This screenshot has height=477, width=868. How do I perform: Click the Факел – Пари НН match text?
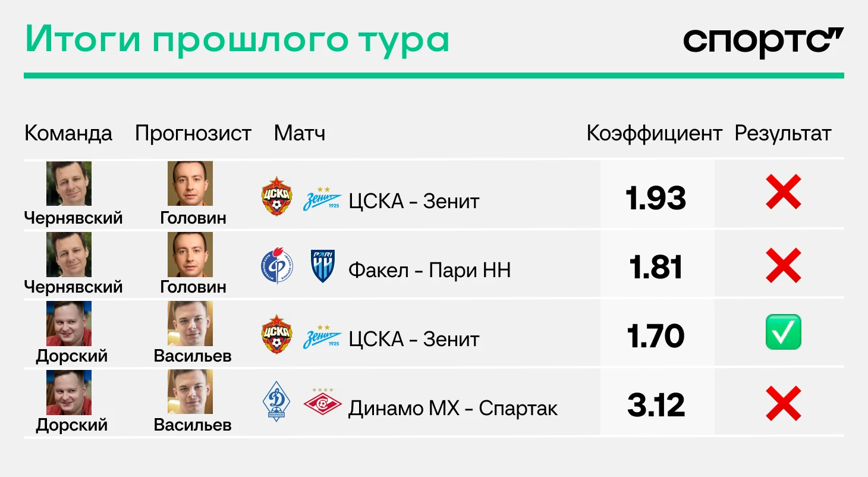click(x=429, y=271)
